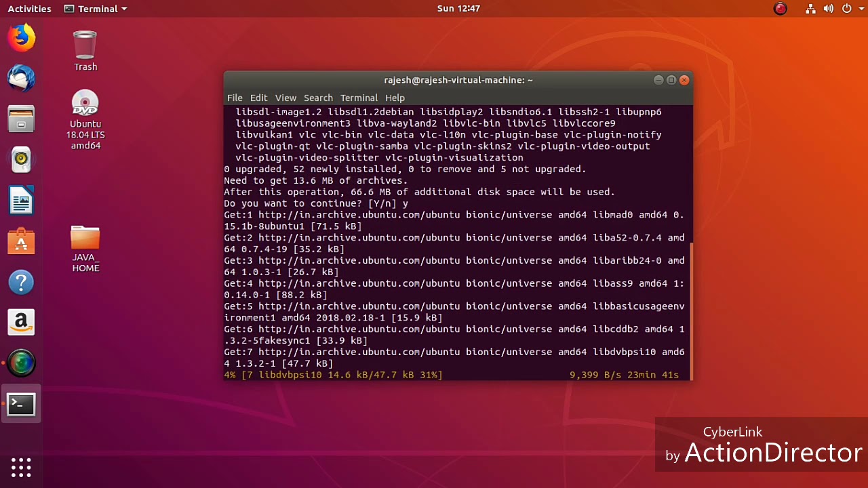Show Applications grid at dock bottom
Viewport: 868px width, 488px height.
pyautogui.click(x=21, y=467)
